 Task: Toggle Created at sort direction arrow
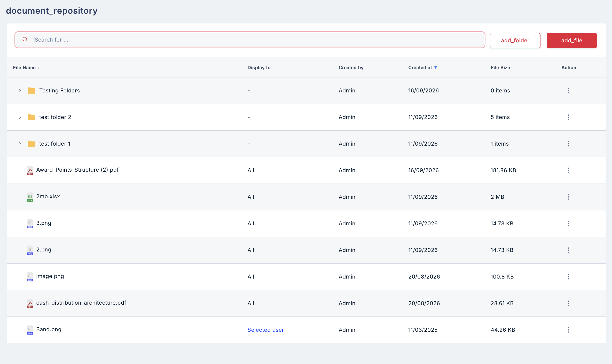436,67
